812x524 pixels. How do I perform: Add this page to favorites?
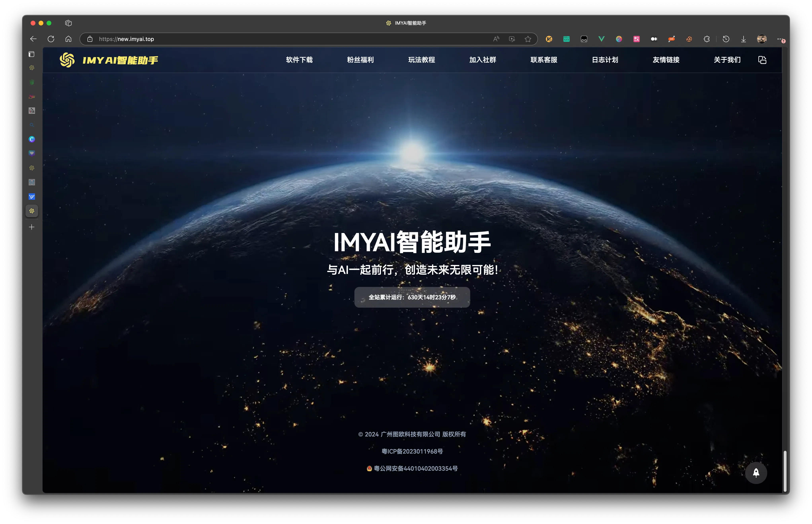click(x=528, y=39)
